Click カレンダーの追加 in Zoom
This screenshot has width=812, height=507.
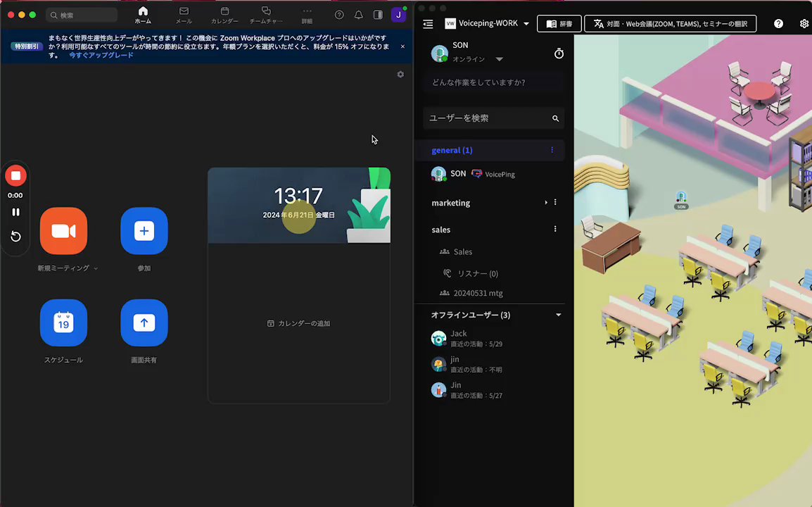coord(299,323)
